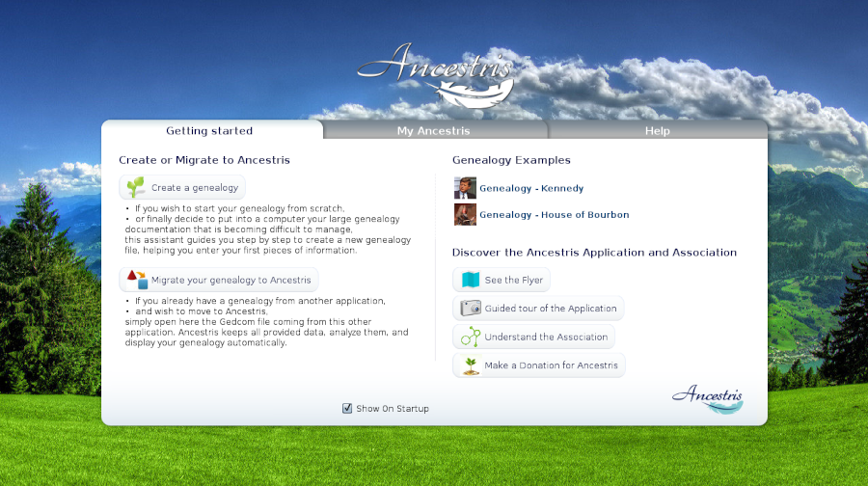Image resolution: width=868 pixels, height=486 pixels.
Task: Click Guided tour of the Application label
Action: click(x=551, y=309)
